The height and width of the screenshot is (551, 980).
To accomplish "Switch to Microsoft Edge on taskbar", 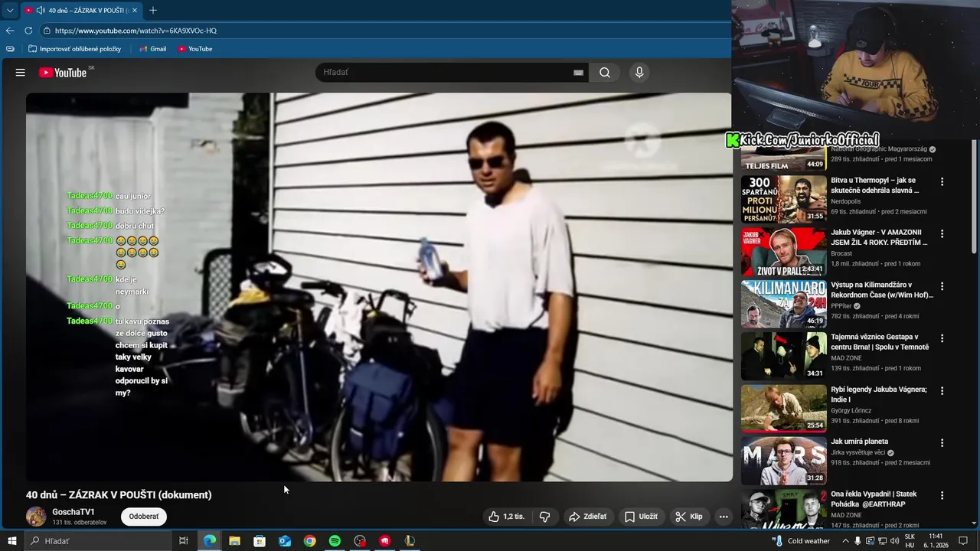I will coord(209,541).
